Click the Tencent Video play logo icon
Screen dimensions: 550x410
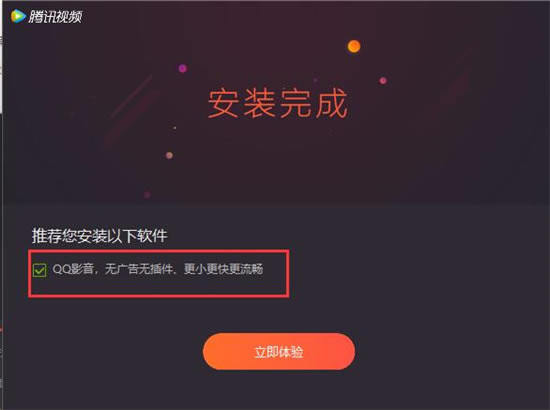(x=18, y=16)
